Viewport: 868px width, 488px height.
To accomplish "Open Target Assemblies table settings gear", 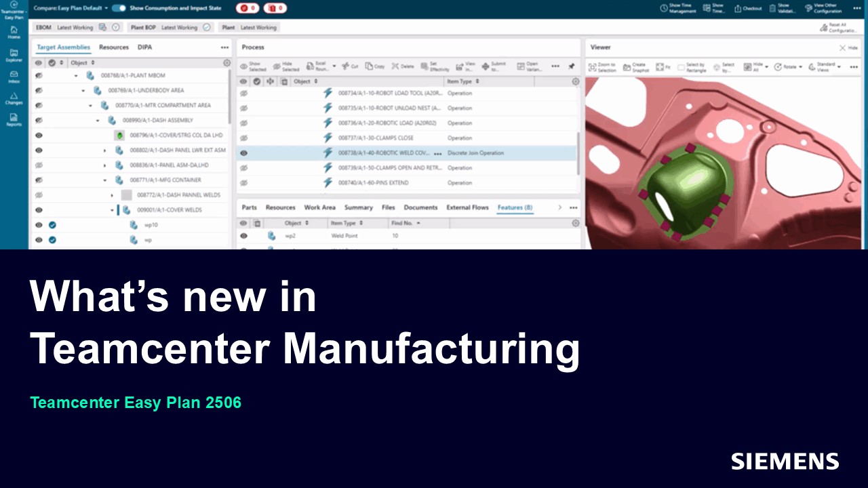I will pyautogui.click(x=226, y=62).
